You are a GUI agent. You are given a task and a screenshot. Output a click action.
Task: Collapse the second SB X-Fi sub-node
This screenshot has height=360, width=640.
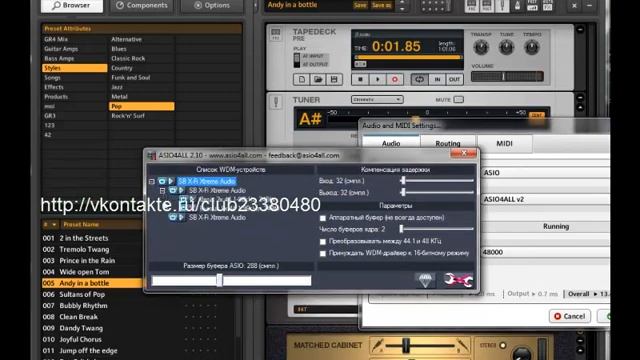(162, 191)
